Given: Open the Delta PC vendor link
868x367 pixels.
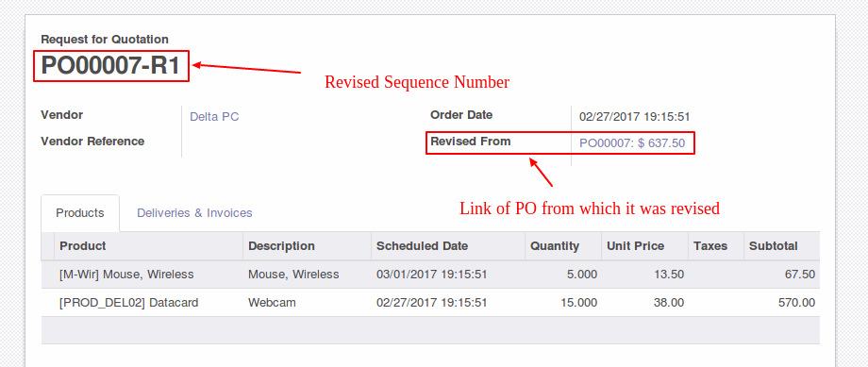Looking at the screenshot, I should pos(214,117).
